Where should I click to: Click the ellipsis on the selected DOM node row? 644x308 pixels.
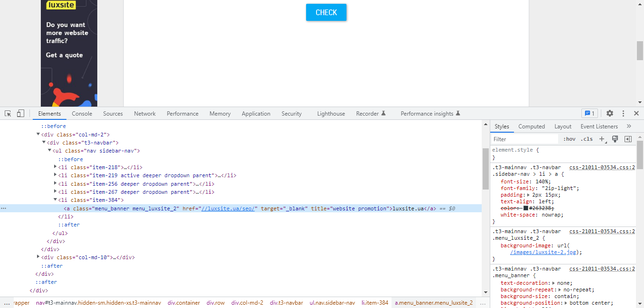(x=3, y=208)
